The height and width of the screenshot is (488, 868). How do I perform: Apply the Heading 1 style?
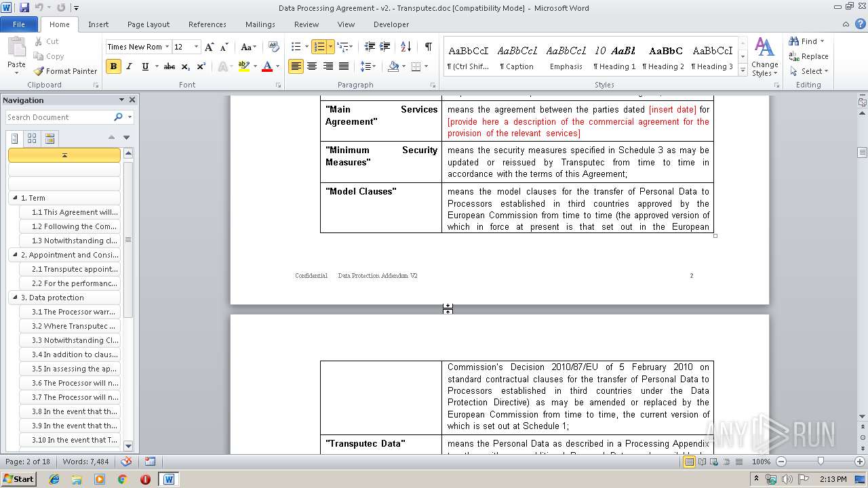(614, 57)
